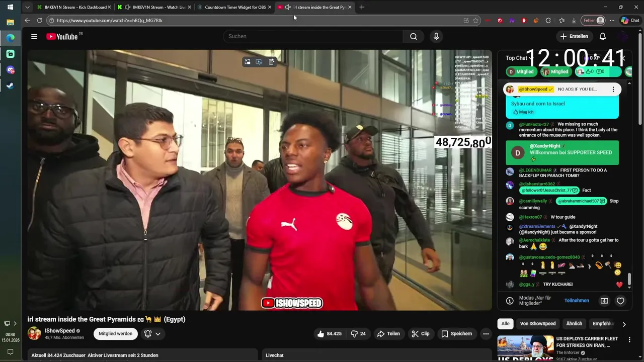Dislike the video showing 24 dislikes

pyautogui.click(x=358, y=334)
